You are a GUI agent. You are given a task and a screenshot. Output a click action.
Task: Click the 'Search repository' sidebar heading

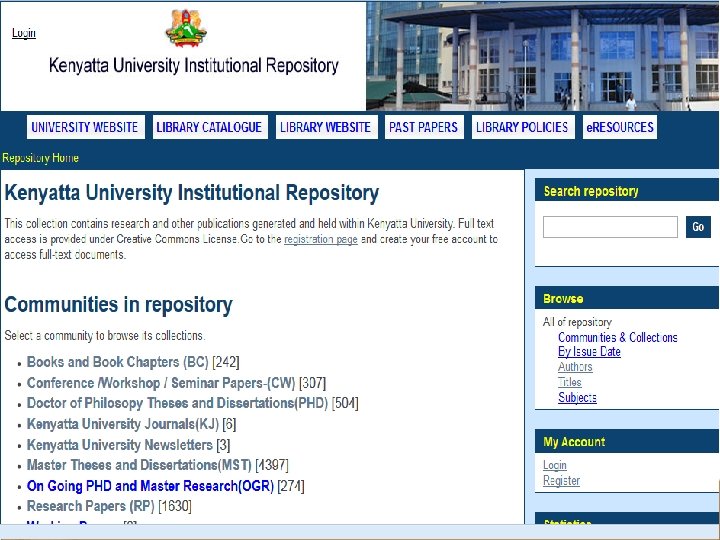tap(591, 191)
